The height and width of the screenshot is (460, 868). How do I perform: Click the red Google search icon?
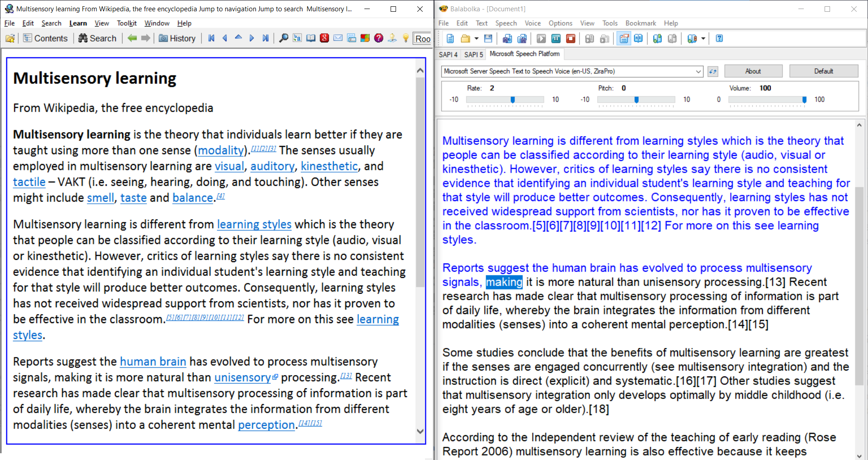(324, 38)
